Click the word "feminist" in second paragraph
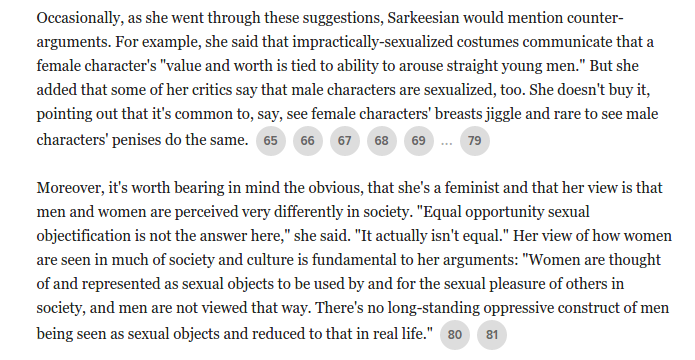The height and width of the screenshot is (360, 695). 472,188
